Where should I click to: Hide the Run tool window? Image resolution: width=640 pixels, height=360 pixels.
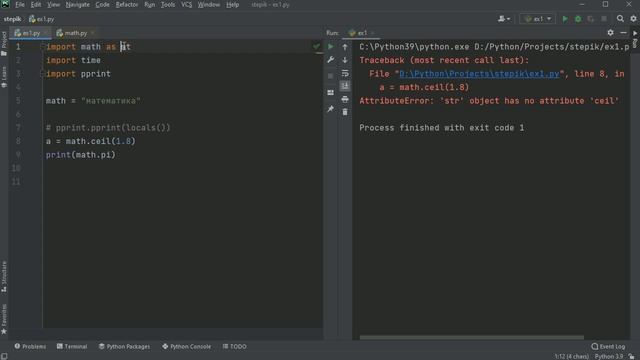[623, 33]
